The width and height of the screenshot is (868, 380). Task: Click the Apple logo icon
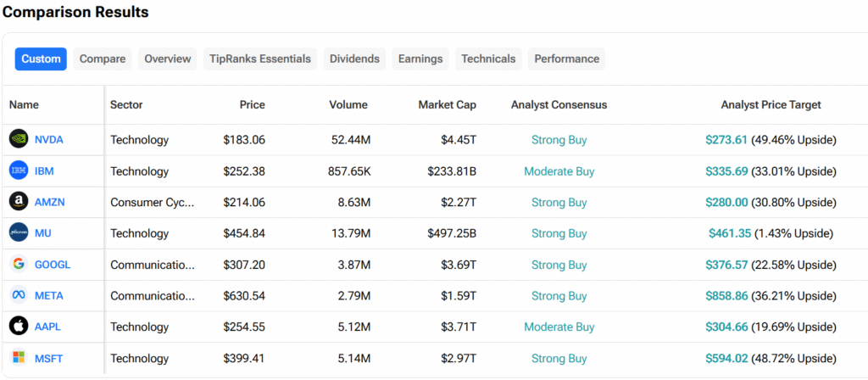tap(19, 327)
